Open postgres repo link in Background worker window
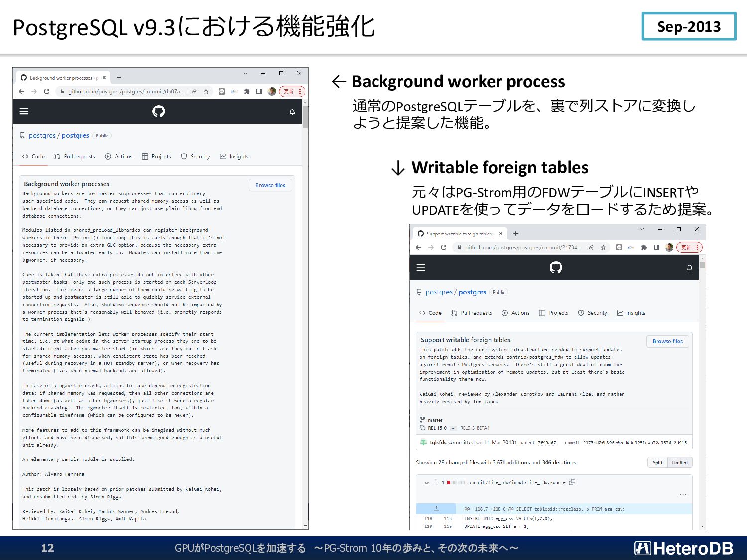Image resolution: width=747 pixels, height=560 pixels. coord(75,135)
